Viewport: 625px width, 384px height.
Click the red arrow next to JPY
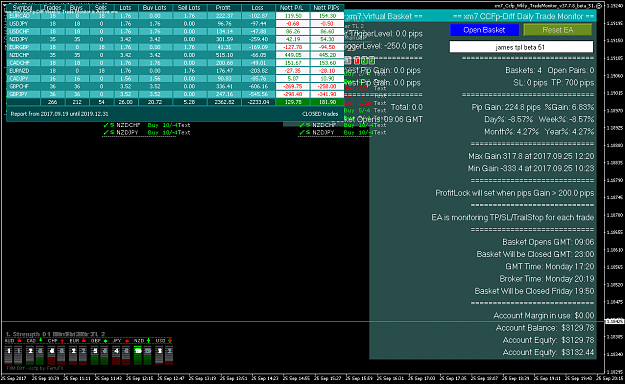click(x=127, y=341)
